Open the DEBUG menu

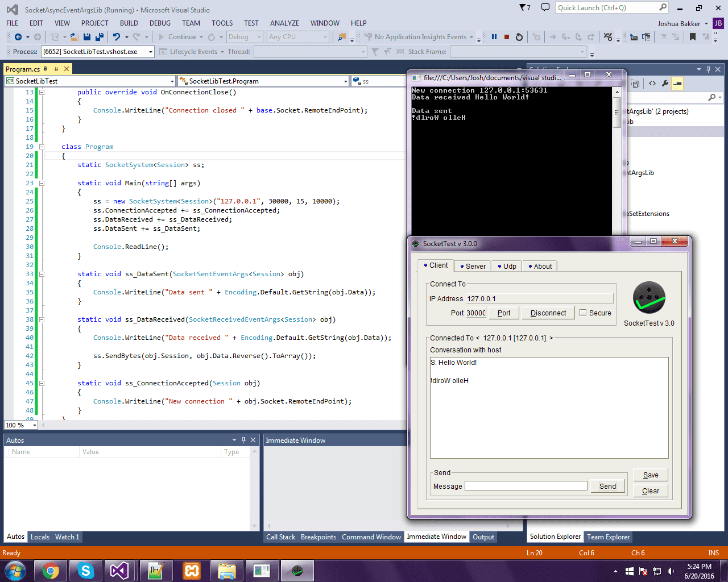[160, 23]
